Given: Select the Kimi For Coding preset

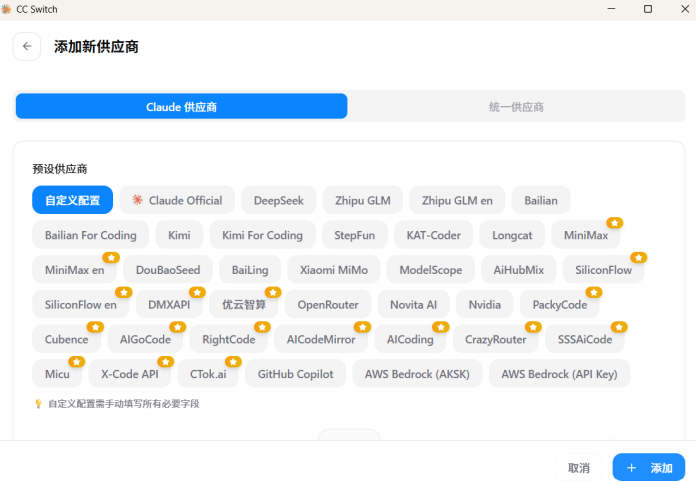Looking at the screenshot, I should click(x=262, y=235).
